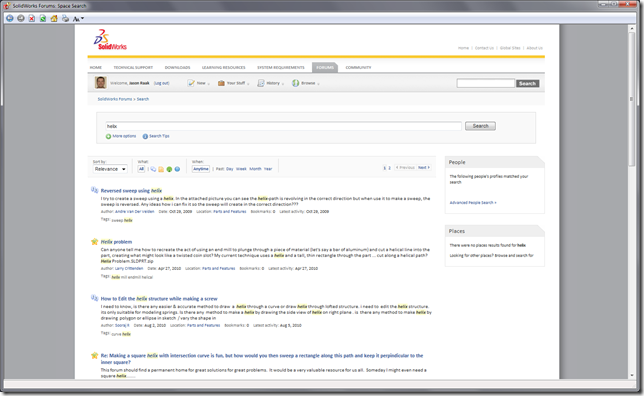The height and width of the screenshot is (396, 644).
Task: Open the HOME navigation tab
Action: 96,67
